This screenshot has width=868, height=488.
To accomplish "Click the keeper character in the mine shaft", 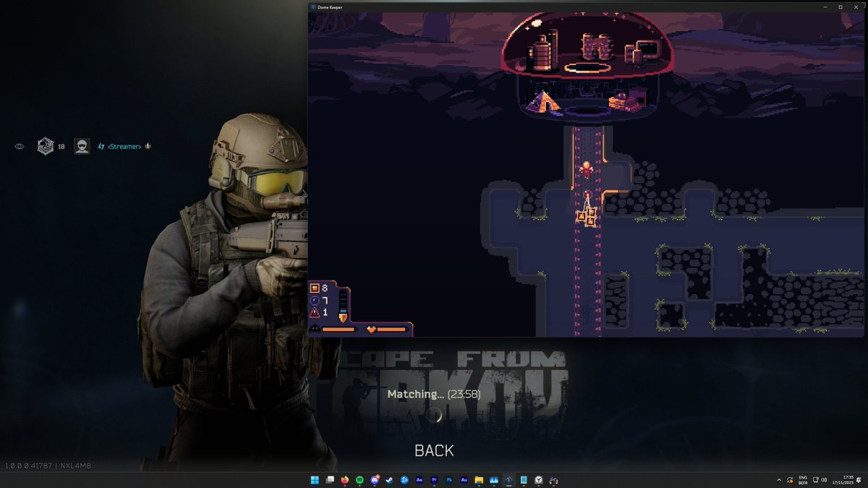I will (x=587, y=168).
